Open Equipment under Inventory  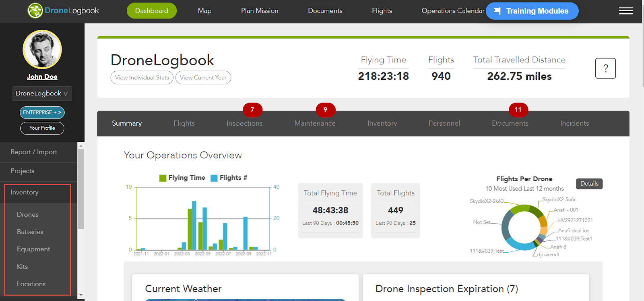click(x=33, y=249)
